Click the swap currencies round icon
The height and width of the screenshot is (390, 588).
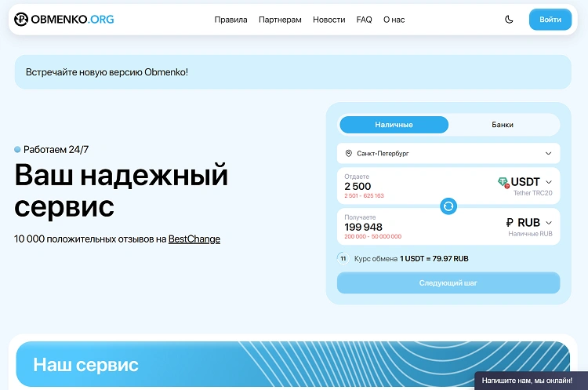pyautogui.click(x=448, y=206)
